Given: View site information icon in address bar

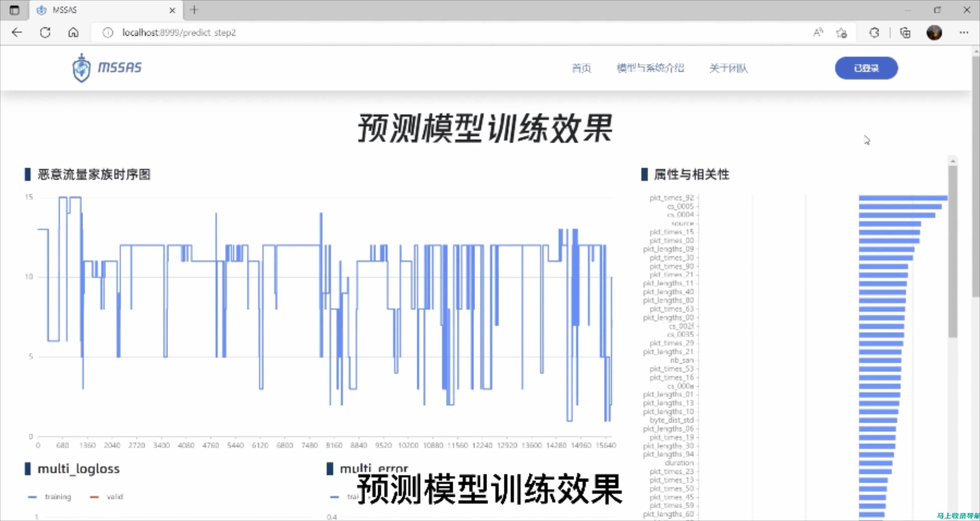Looking at the screenshot, I should (108, 33).
